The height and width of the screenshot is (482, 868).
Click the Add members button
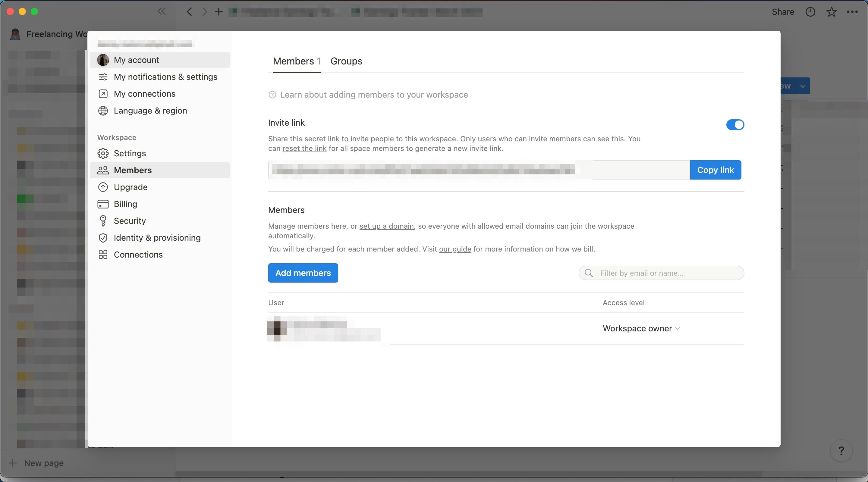point(303,272)
